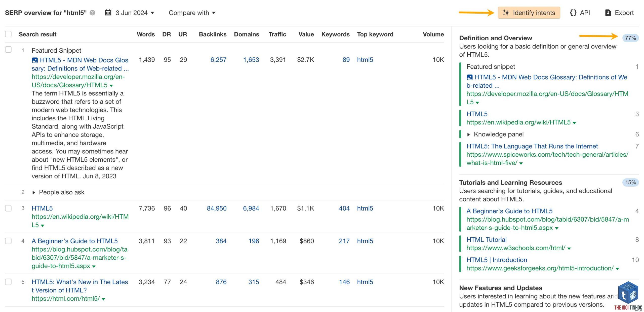The width and height of the screenshot is (644, 312).
Task: Sort by the Backlinks column header
Action: point(213,34)
